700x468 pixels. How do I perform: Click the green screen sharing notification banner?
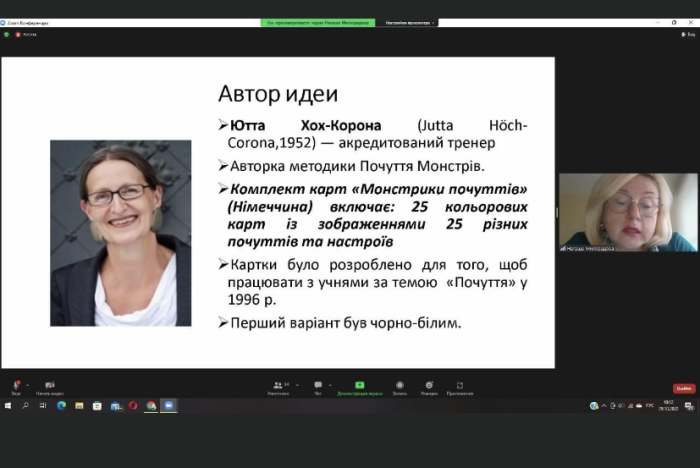[318, 22]
